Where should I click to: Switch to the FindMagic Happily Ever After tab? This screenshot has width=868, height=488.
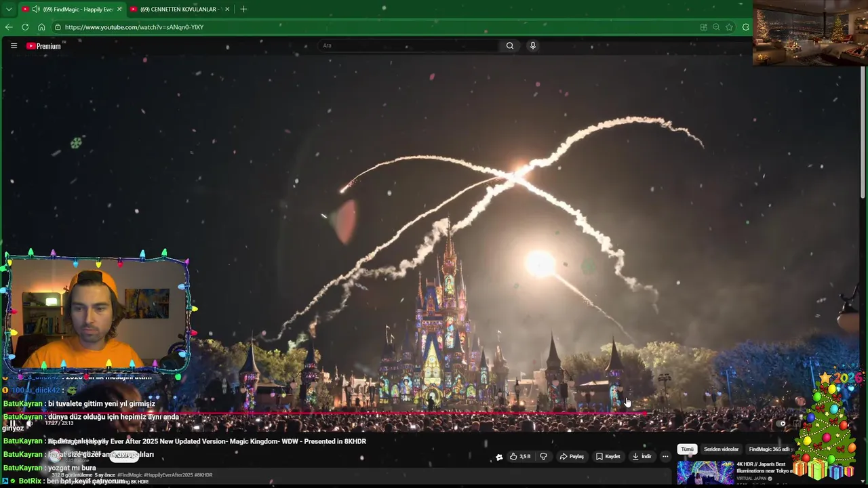71,9
